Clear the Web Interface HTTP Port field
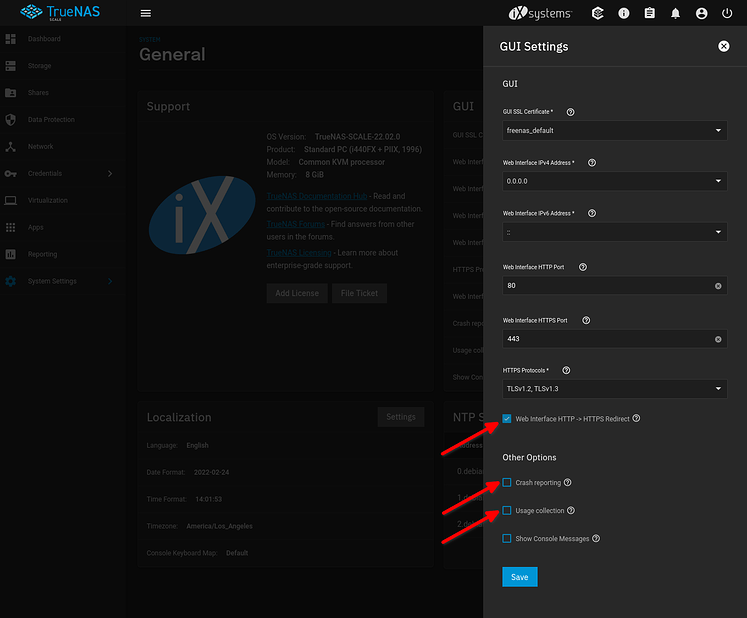This screenshot has height=618, width=747. click(718, 286)
